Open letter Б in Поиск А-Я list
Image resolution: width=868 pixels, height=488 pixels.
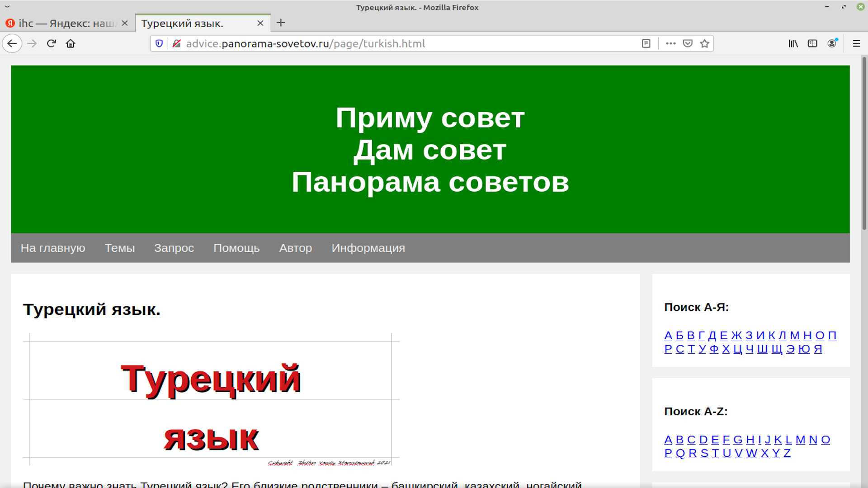tap(679, 335)
